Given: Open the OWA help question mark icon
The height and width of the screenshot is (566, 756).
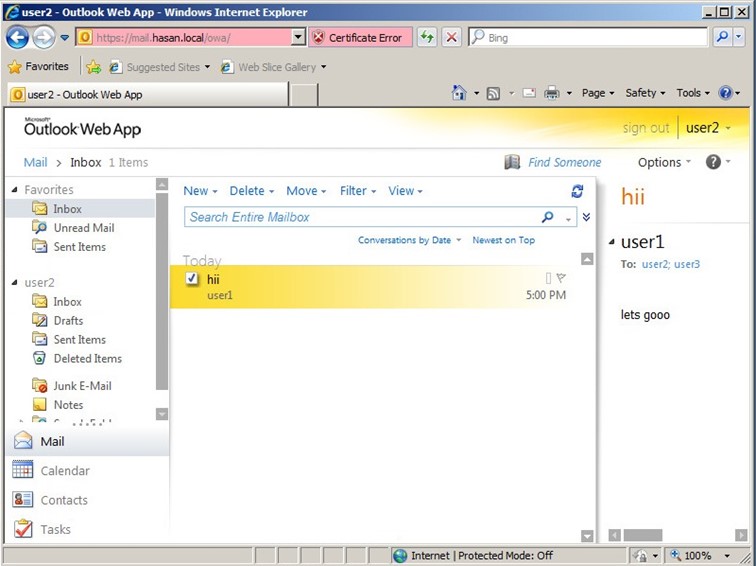Looking at the screenshot, I should click(x=713, y=162).
